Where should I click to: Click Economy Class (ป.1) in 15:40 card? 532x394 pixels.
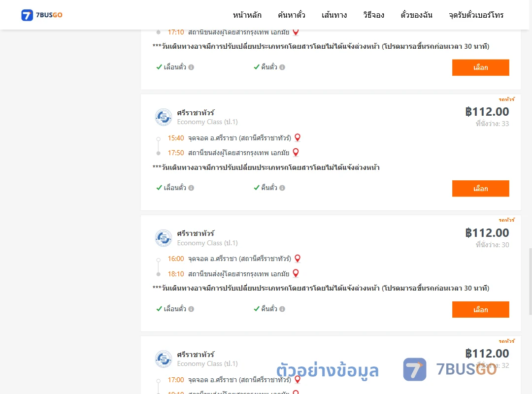207,122
